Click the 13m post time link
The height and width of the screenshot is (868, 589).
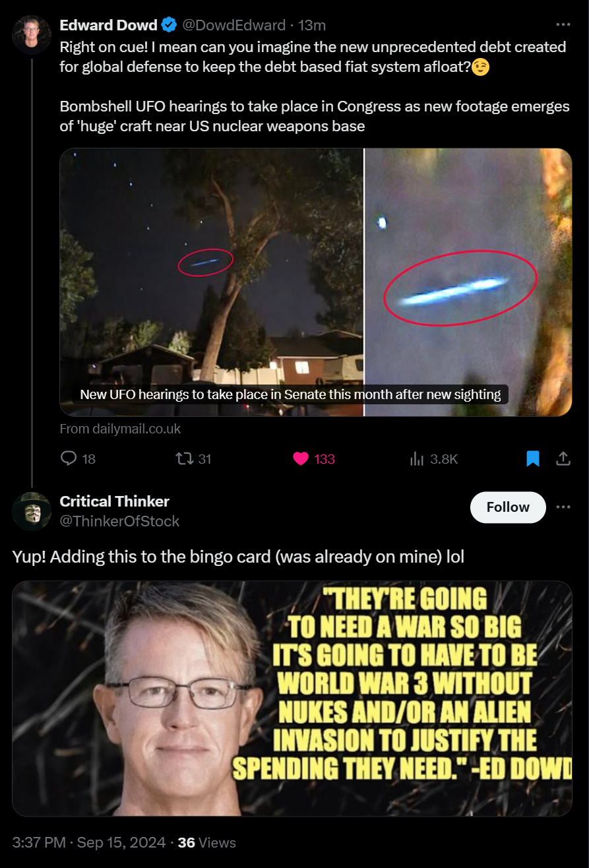(312, 25)
